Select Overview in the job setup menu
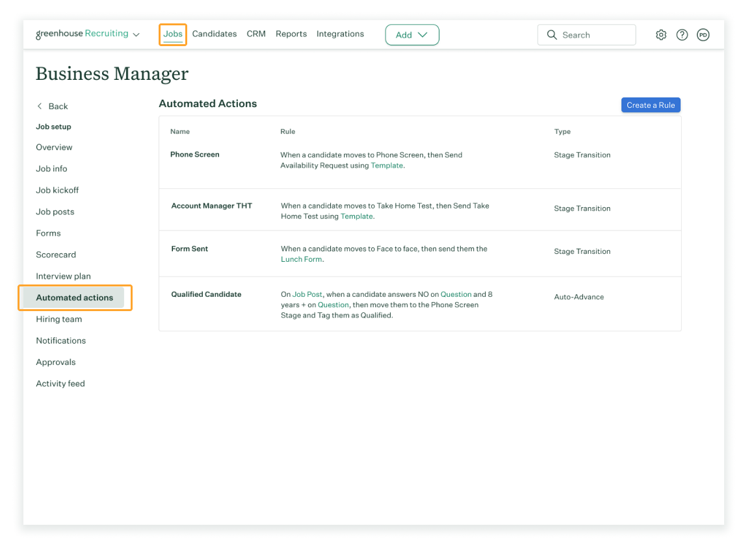756x554 pixels. tap(54, 147)
